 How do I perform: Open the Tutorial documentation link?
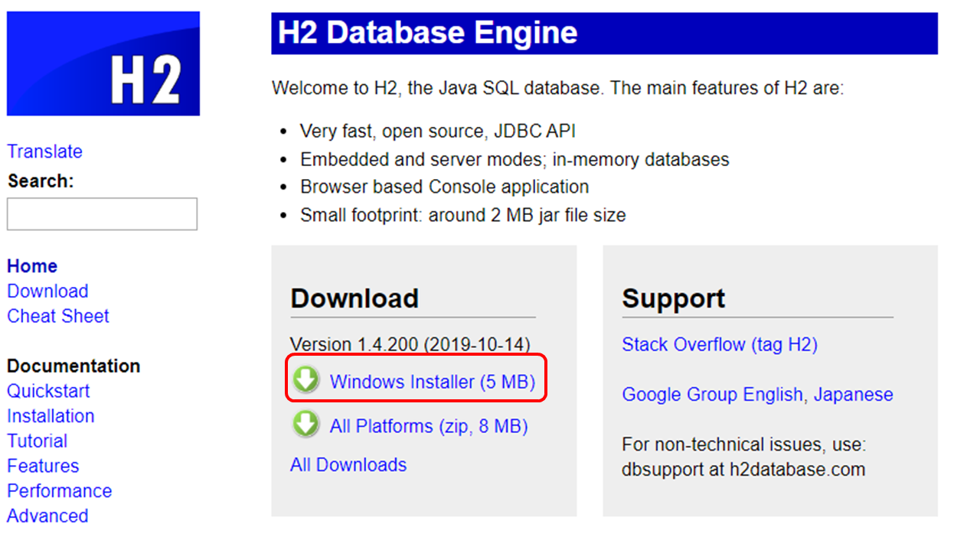click(x=37, y=441)
